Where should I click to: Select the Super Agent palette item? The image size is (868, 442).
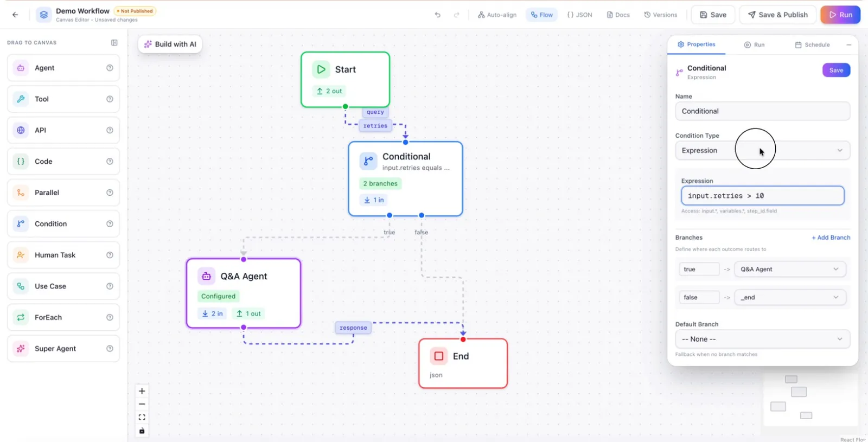63,349
